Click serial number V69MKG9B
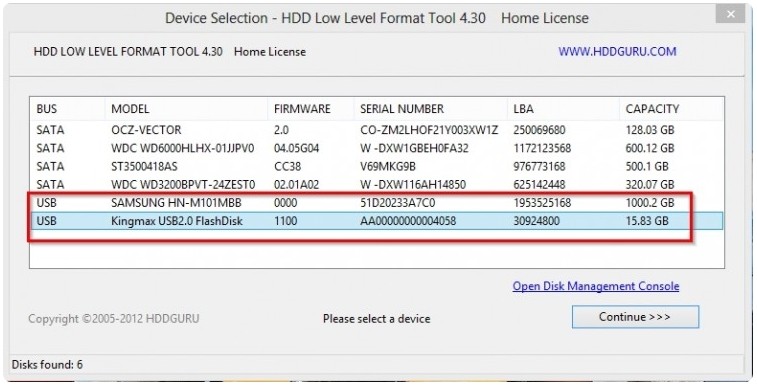Viewport: 757px width, 385px height. click(x=388, y=167)
